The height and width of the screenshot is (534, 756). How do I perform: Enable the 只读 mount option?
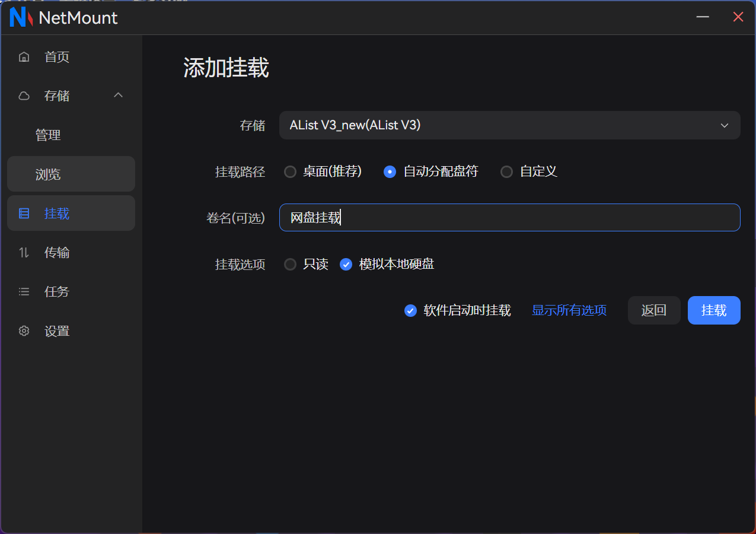tap(290, 265)
